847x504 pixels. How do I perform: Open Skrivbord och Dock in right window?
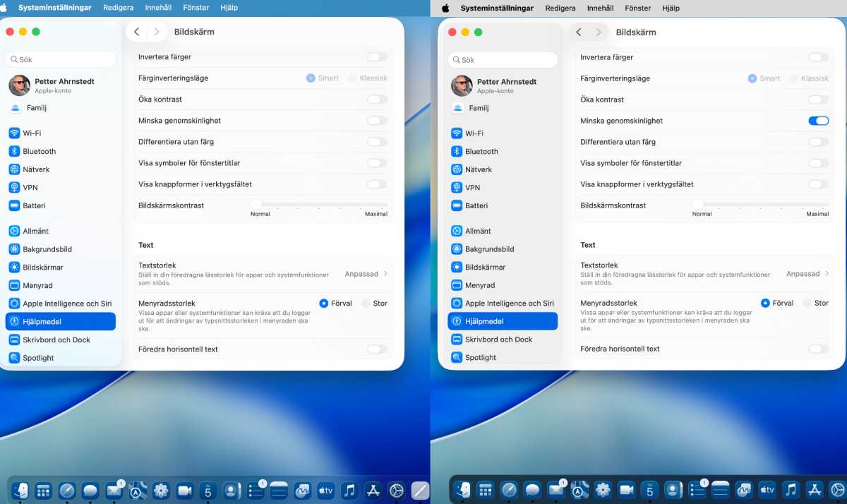coord(498,340)
